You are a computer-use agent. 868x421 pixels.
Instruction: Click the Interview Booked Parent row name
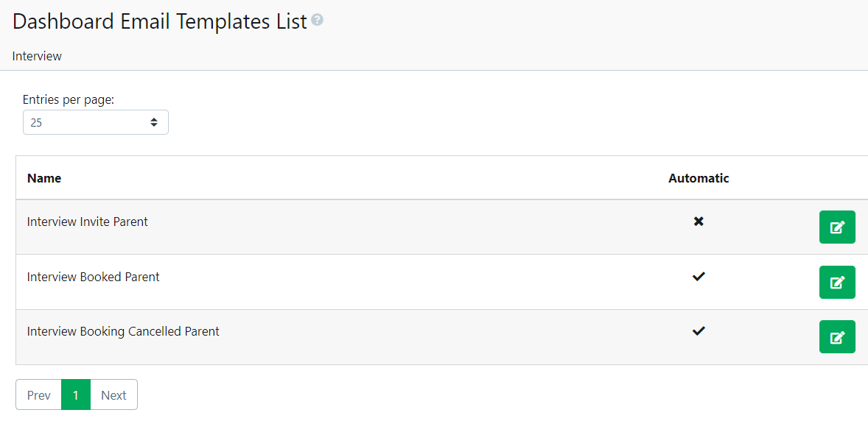tap(93, 277)
